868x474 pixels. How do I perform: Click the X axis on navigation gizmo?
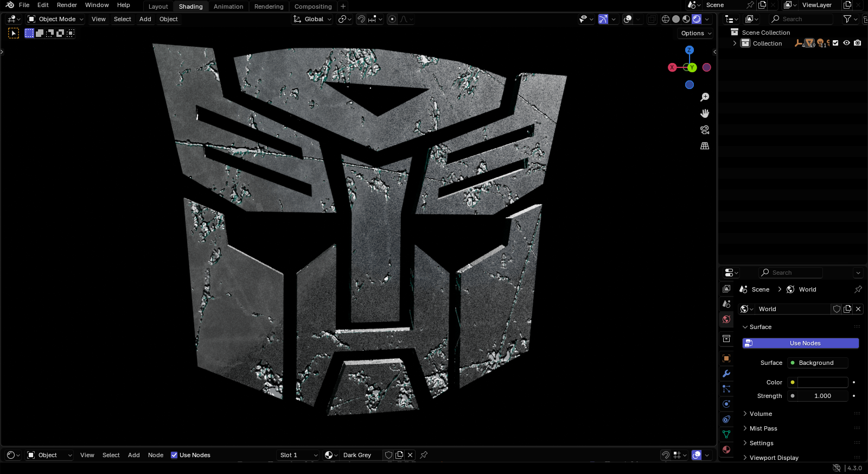pos(672,67)
